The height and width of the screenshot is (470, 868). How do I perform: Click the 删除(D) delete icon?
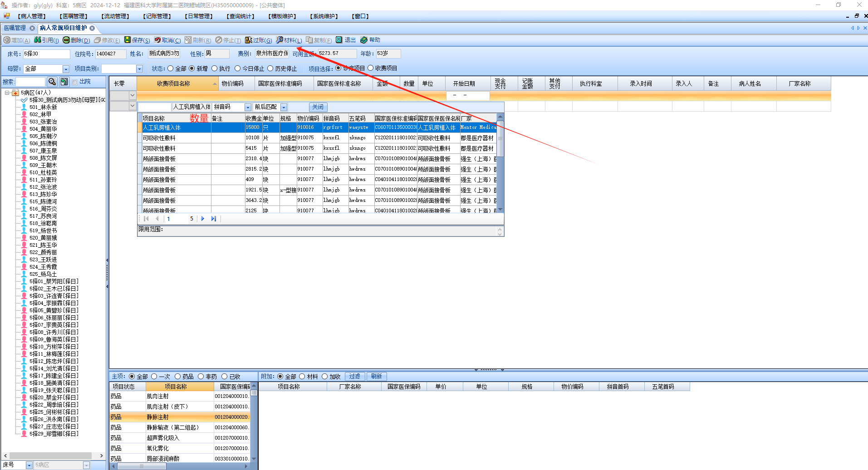[x=66, y=40]
